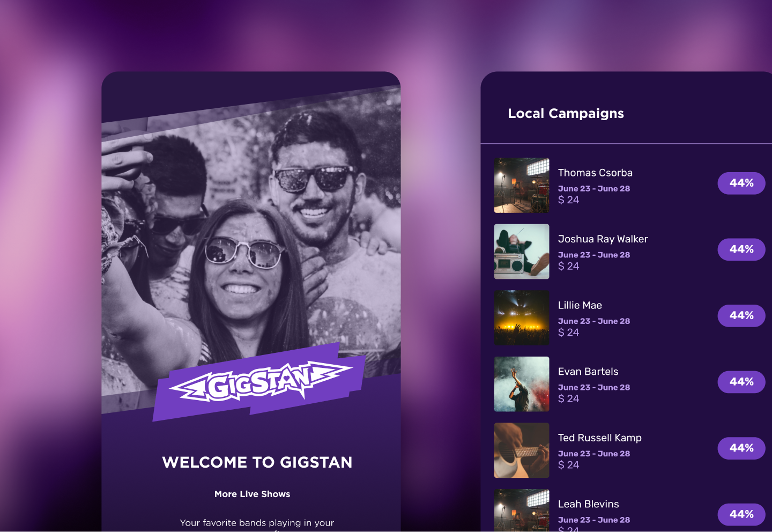The image size is (772, 532).
Task: Select Leah Blevins' studio image
Action: coord(521,511)
